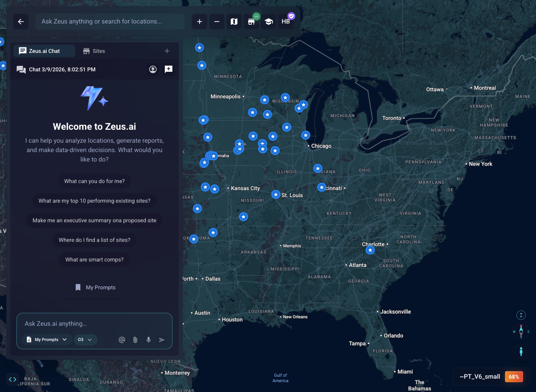
Task: Attach a file with the paperclip icon
Action: pyautogui.click(x=135, y=340)
